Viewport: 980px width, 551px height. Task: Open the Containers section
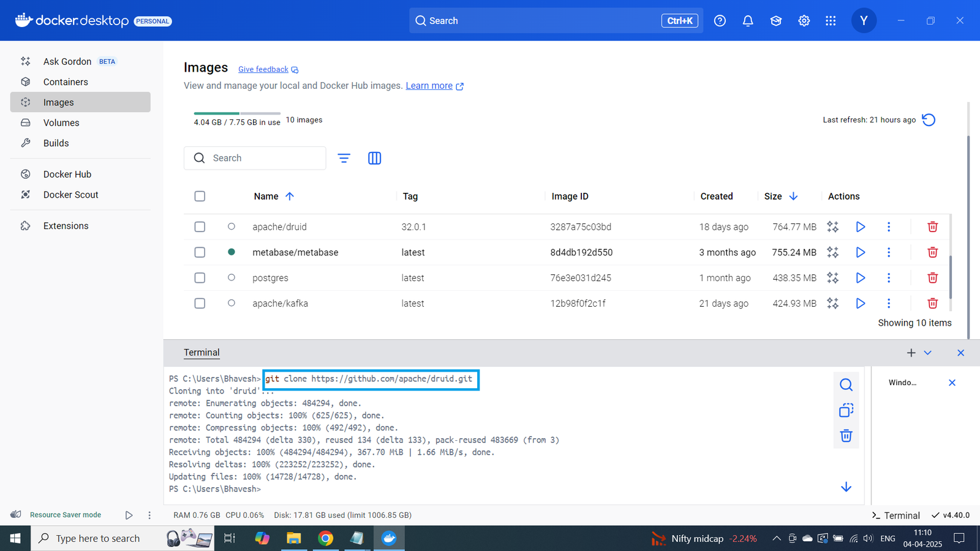(66, 81)
